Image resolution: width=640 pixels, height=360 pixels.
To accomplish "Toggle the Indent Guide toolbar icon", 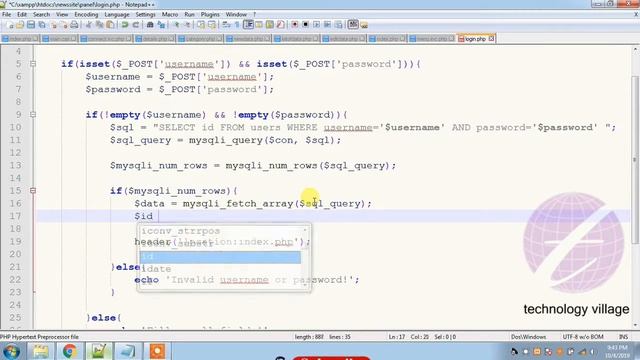I will [248, 25].
